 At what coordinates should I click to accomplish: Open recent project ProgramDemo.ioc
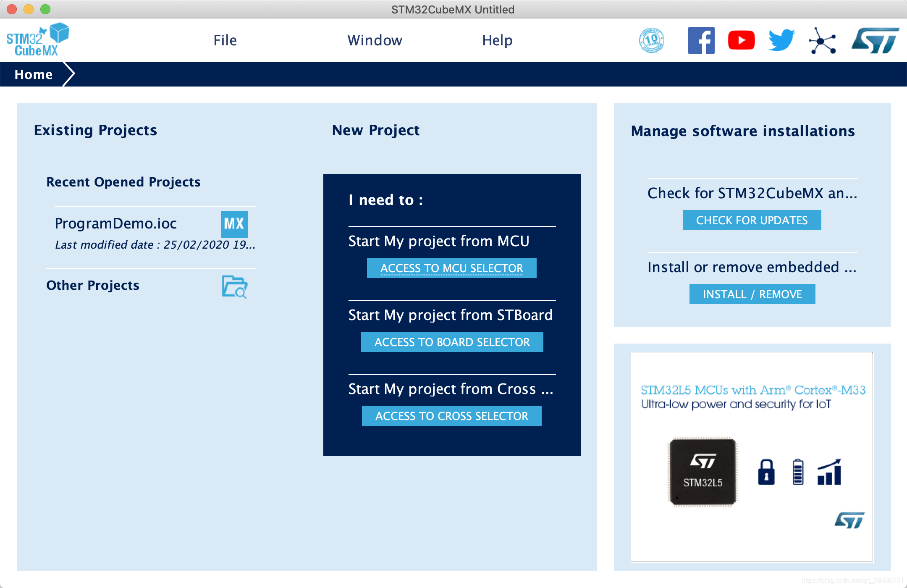pos(116,223)
